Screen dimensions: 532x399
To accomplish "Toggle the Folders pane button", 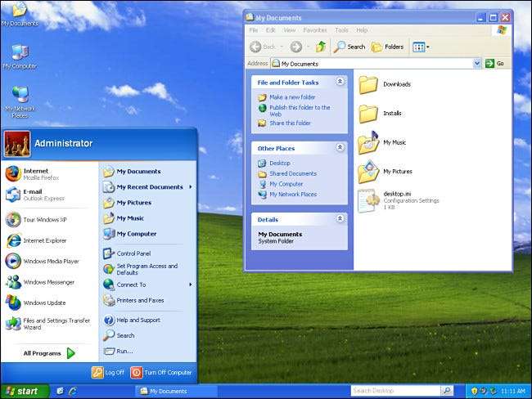I will click(x=388, y=47).
